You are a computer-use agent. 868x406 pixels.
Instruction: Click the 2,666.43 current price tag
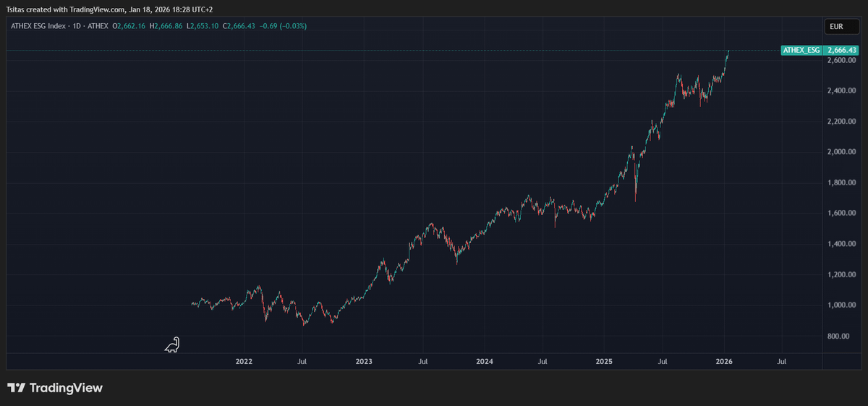click(841, 51)
